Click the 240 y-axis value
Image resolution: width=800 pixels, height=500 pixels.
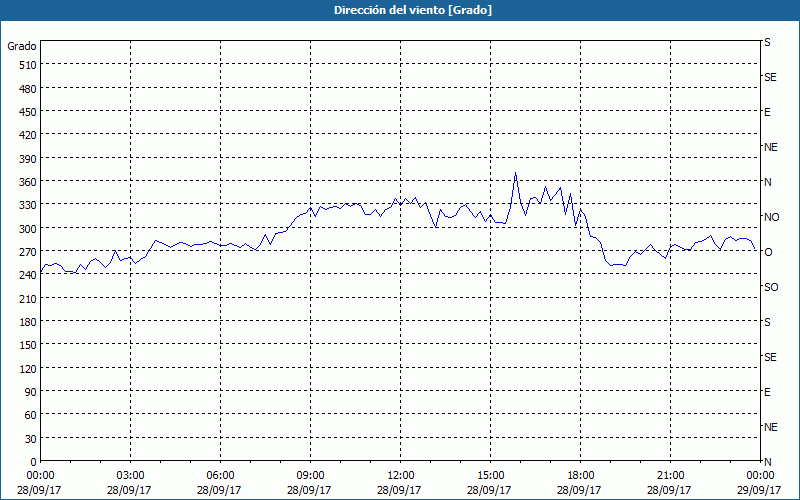28,276
